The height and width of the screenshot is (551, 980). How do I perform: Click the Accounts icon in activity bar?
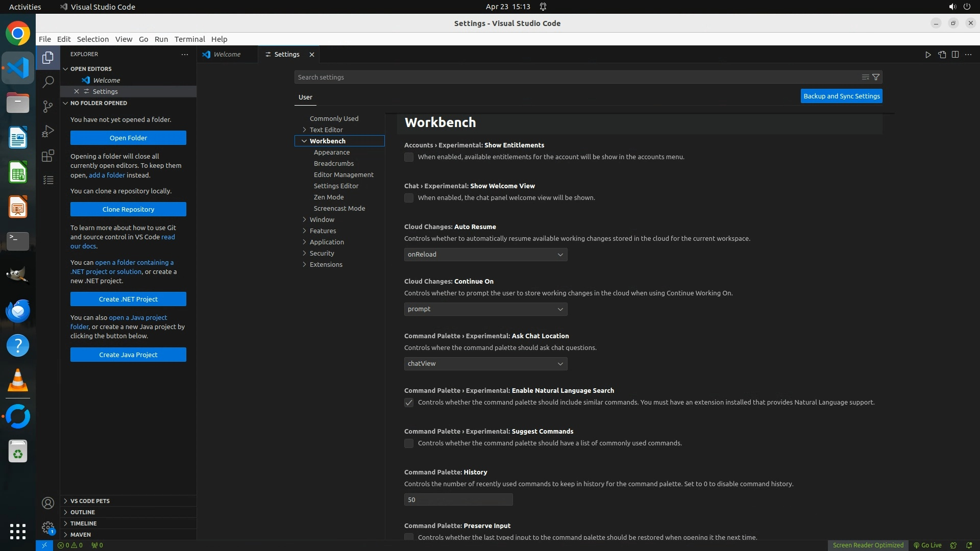pyautogui.click(x=48, y=503)
